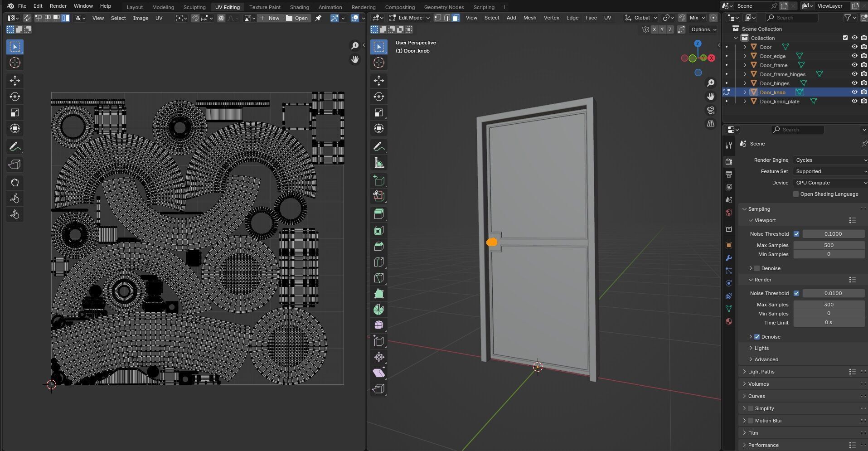Toggle orthographic perspective grid icon
Image resolution: width=868 pixels, height=451 pixels.
[711, 124]
